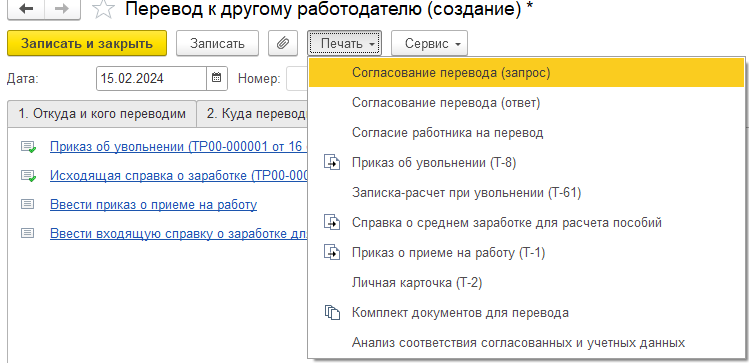Click document icon beside Ввести приказ о приеме

(28, 204)
